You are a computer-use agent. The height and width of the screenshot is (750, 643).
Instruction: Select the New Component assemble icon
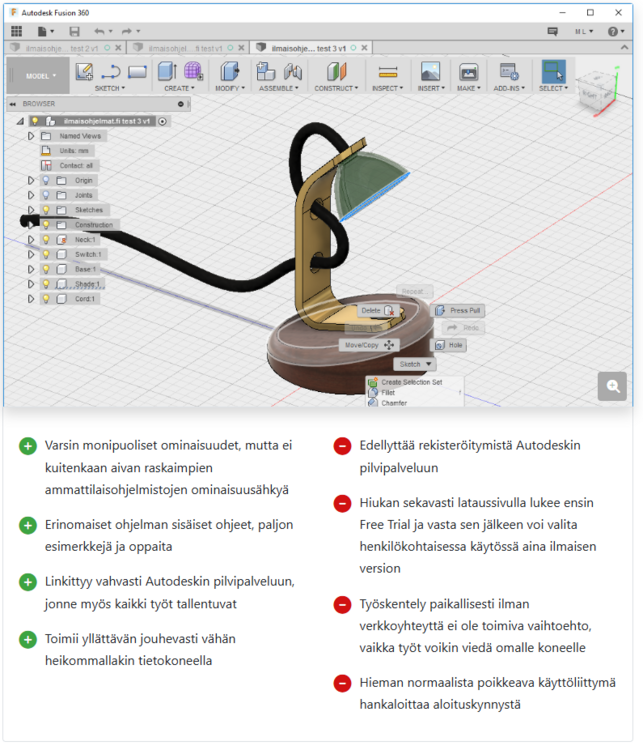(266, 71)
